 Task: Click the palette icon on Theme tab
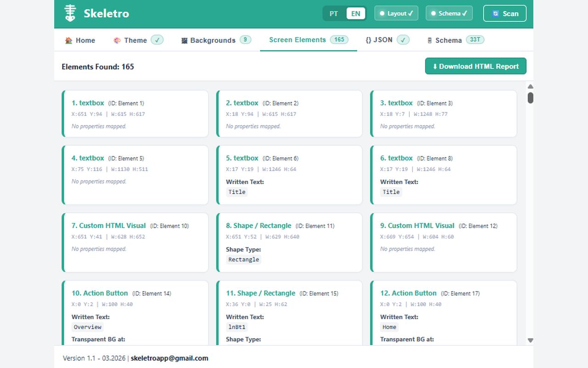tap(117, 40)
